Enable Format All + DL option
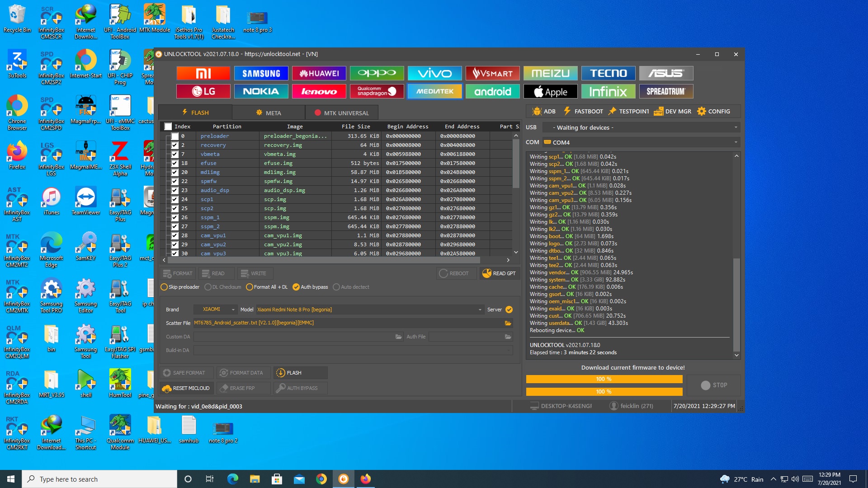 point(267,287)
